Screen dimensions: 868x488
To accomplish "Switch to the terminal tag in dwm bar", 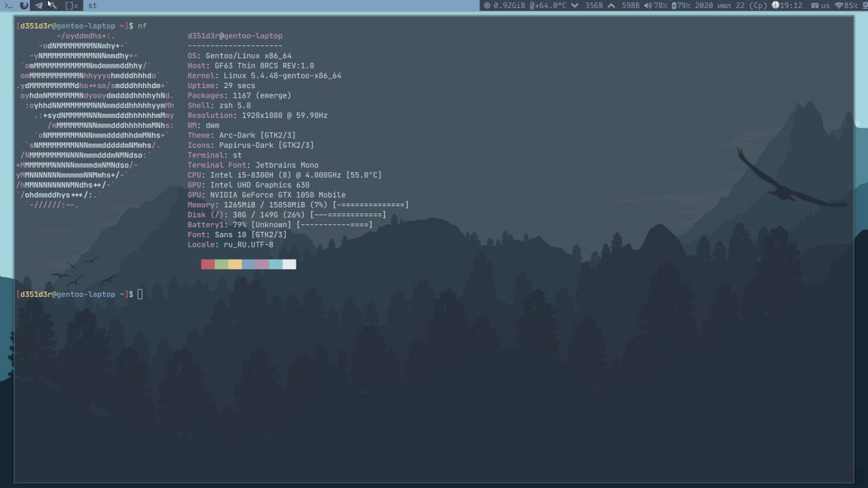I will (x=8, y=5).
